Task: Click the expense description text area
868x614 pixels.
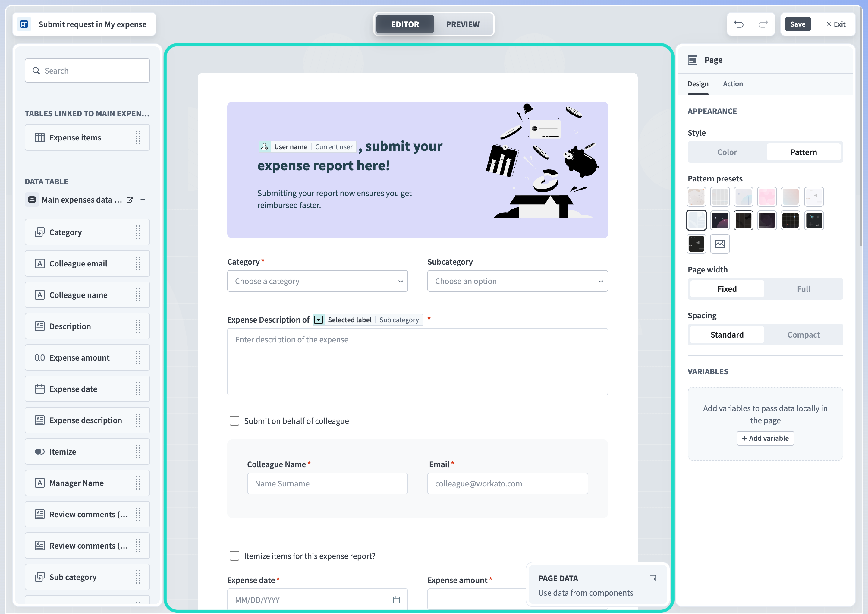Action: coord(417,362)
